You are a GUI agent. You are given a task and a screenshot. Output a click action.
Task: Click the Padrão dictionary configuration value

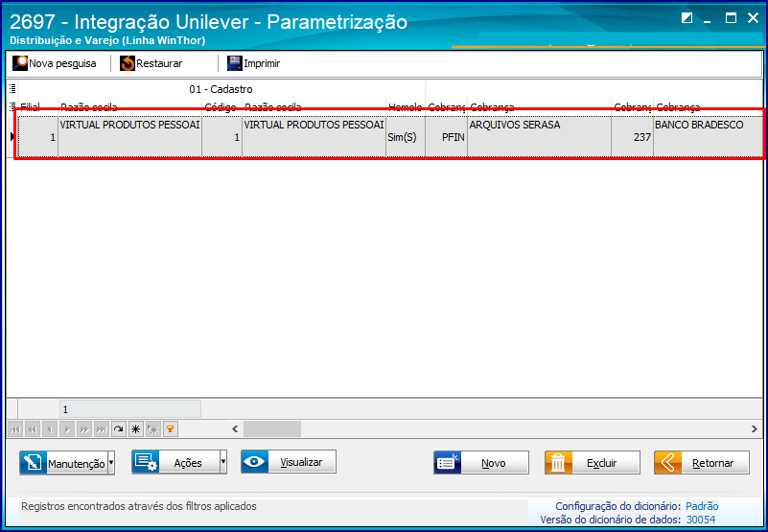[702, 506]
